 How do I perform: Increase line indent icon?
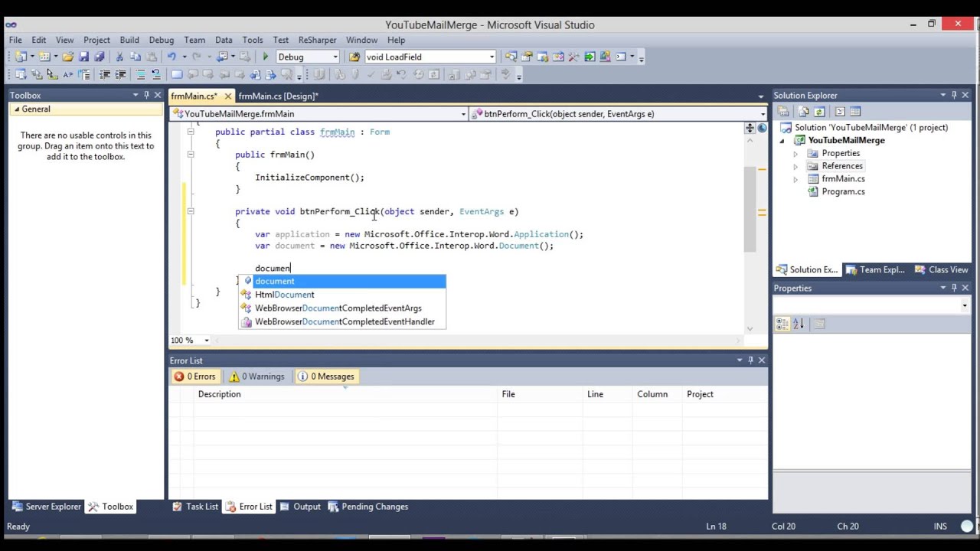pyautogui.click(x=120, y=74)
